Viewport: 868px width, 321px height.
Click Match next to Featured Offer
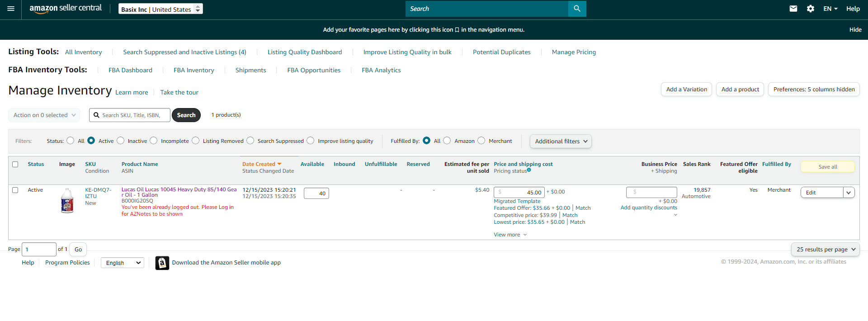coord(583,208)
